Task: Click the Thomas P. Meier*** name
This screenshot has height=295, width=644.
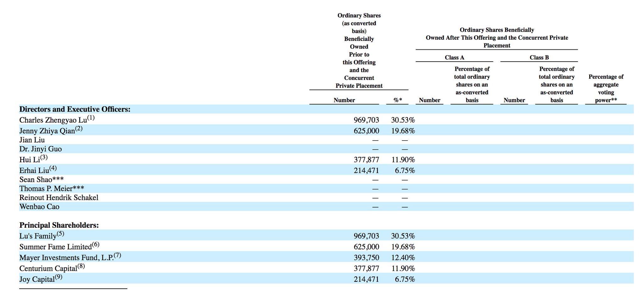Action: pyautogui.click(x=52, y=189)
